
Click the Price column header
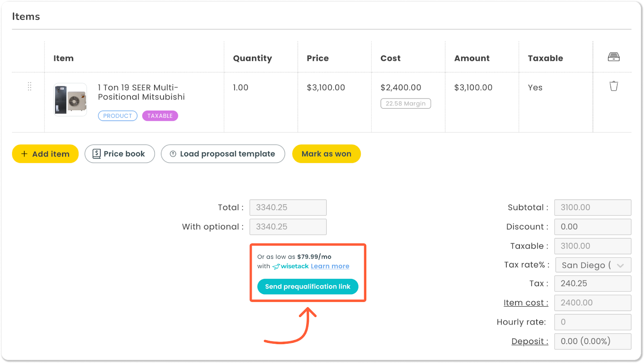(318, 58)
